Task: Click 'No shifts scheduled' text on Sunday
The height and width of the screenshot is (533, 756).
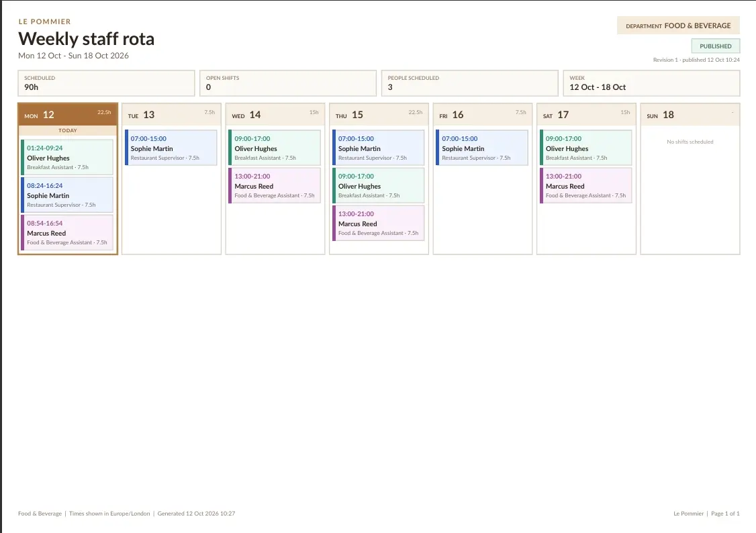Action: coord(690,142)
